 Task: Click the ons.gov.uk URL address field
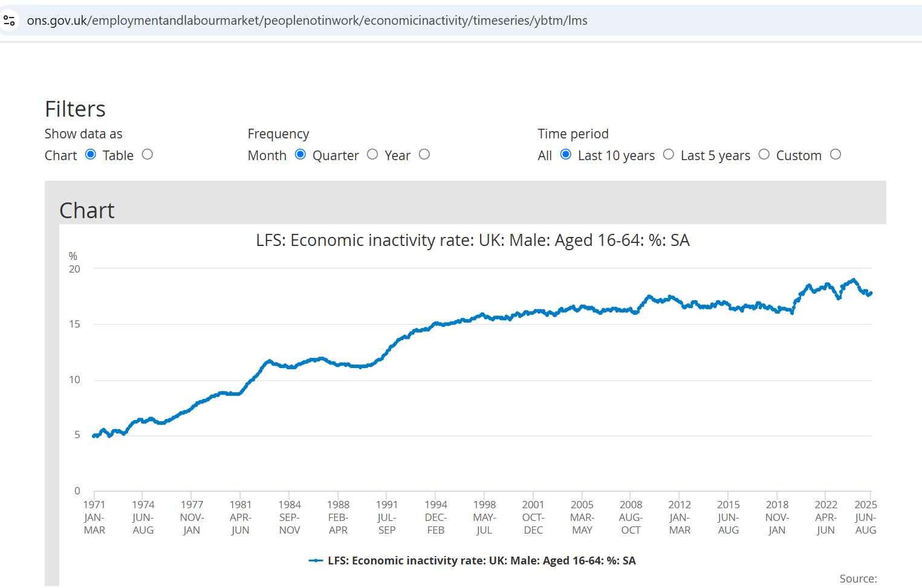(x=307, y=21)
